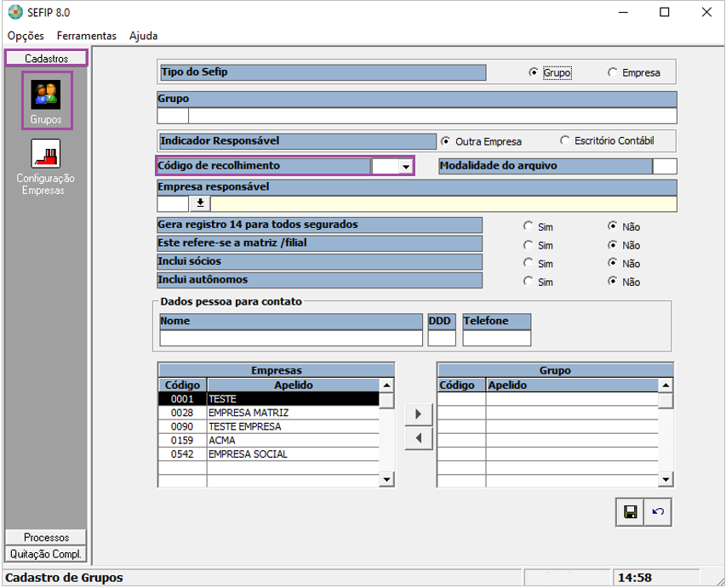Move selected company to Grupo list
Viewport: 726px width, 588px height.
click(x=418, y=414)
